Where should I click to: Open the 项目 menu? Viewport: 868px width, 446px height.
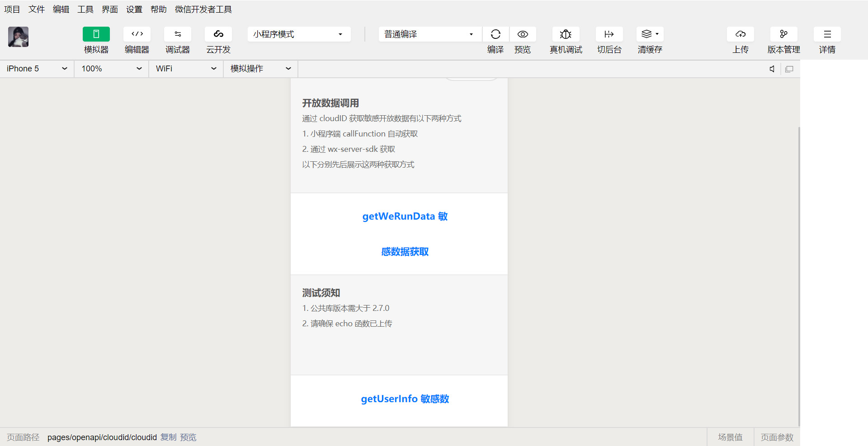click(x=12, y=9)
